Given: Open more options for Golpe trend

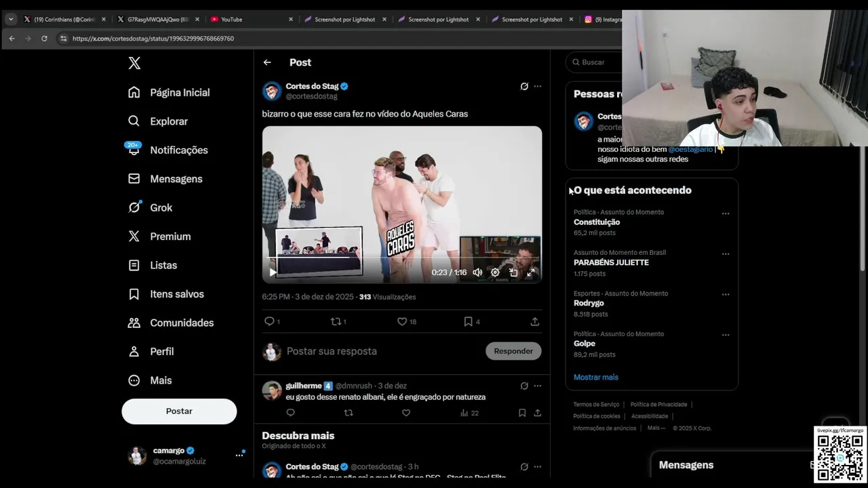Looking at the screenshot, I should click(x=726, y=335).
